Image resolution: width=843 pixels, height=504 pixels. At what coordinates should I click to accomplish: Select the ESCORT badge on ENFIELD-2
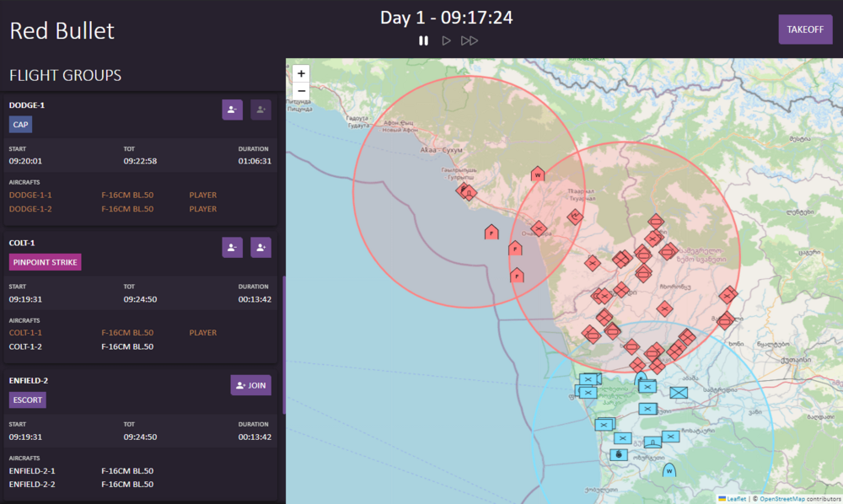(x=28, y=399)
